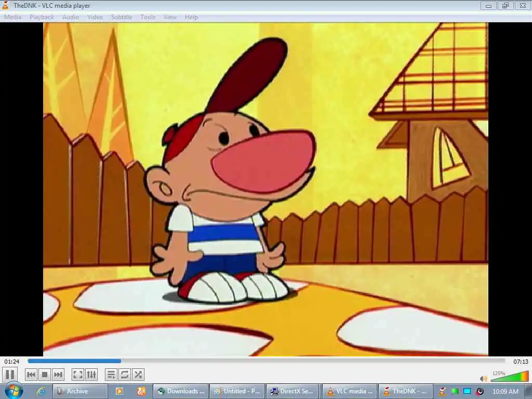Click the video display area

(265, 189)
